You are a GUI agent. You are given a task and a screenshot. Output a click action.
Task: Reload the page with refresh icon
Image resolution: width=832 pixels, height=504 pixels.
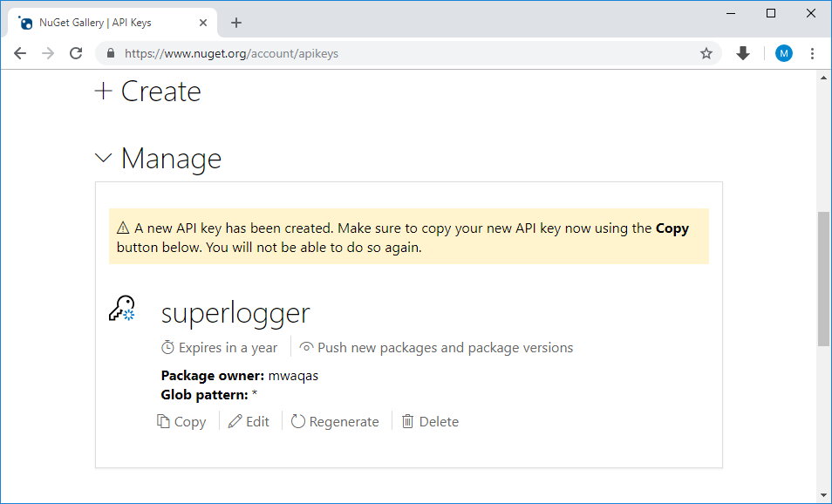point(76,53)
